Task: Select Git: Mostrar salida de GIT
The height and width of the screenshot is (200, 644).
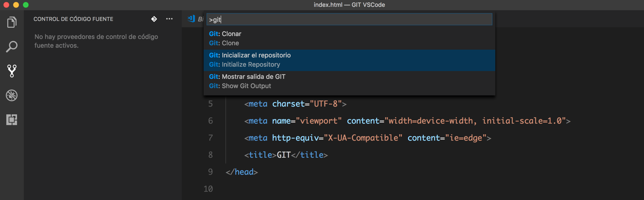Action: pyautogui.click(x=349, y=81)
